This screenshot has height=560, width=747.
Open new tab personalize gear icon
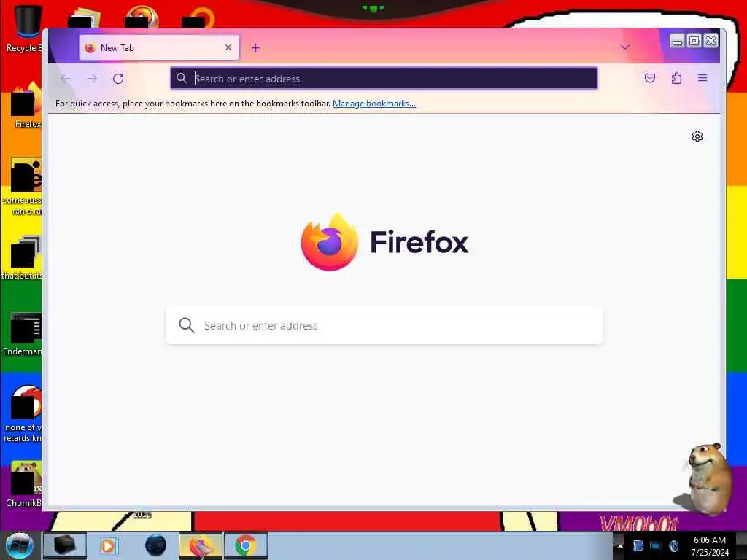coord(697,136)
